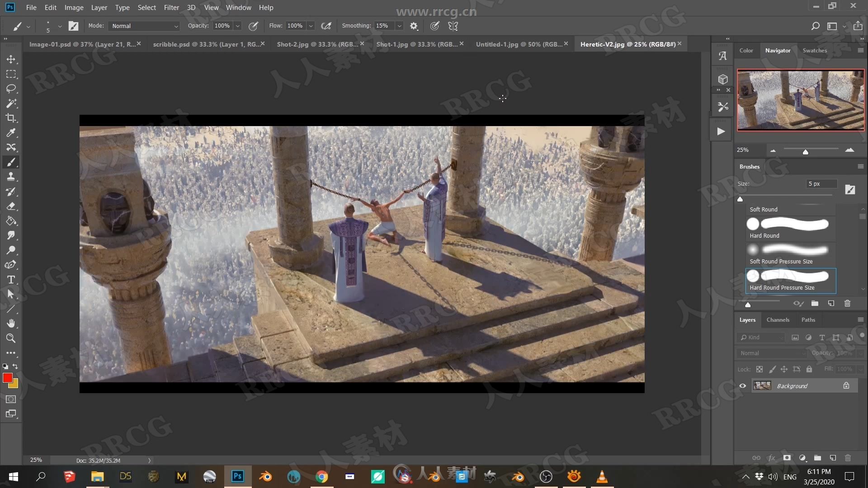Open the tool preset picker arrow
The width and height of the screenshot is (868, 488).
click(28, 27)
